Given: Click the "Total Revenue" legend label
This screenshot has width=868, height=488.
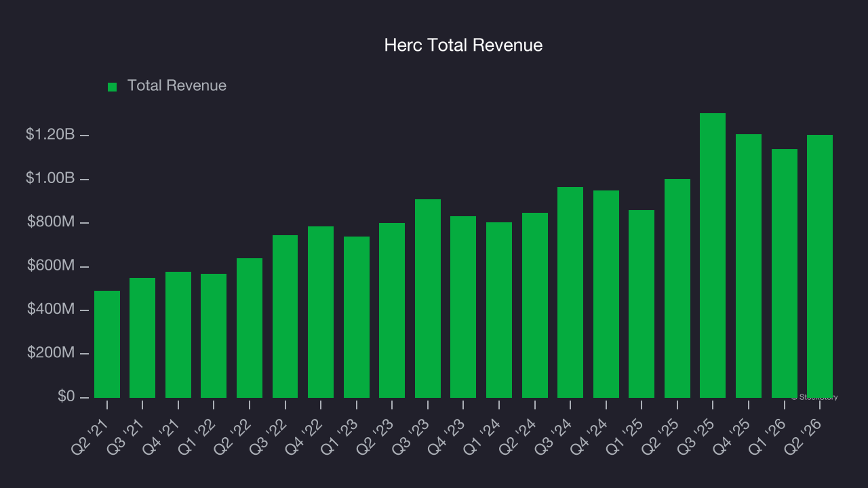Looking at the screenshot, I should click(177, 86).
